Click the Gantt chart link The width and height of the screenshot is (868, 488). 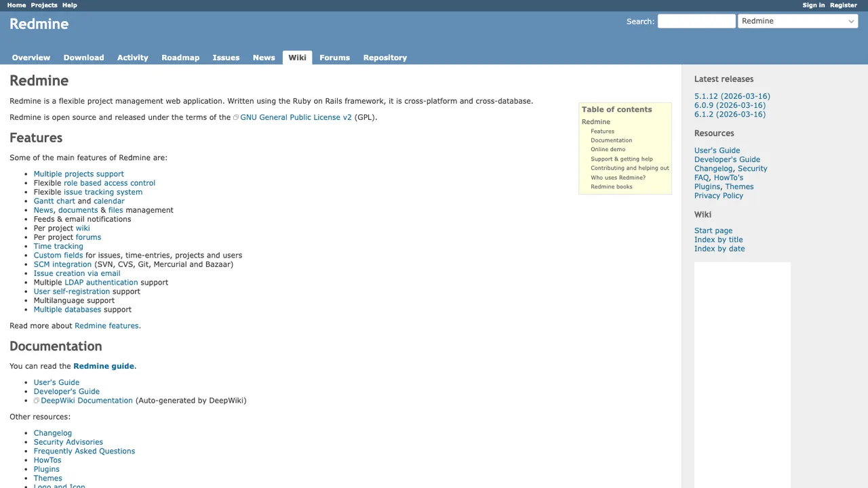(x=54, y=201)
